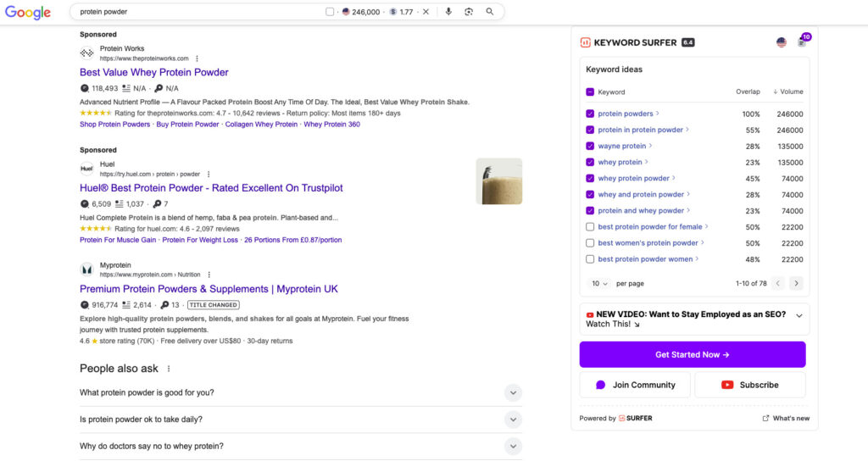Click the 'Join Community' button
The width and height of the screenshot is (868, 461).
point(635,386)
